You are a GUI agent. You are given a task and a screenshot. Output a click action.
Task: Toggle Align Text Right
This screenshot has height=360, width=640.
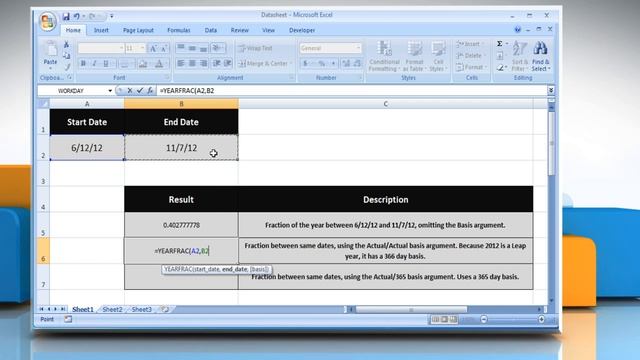(203, 63)
